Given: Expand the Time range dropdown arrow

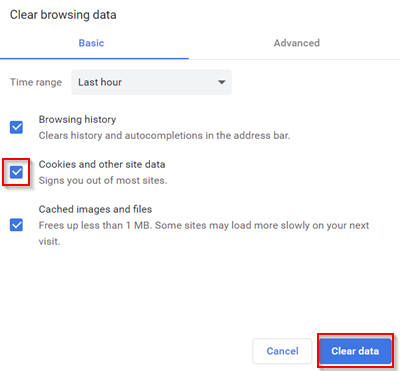Looking at the screenshot, I should (x=221, y=82).
